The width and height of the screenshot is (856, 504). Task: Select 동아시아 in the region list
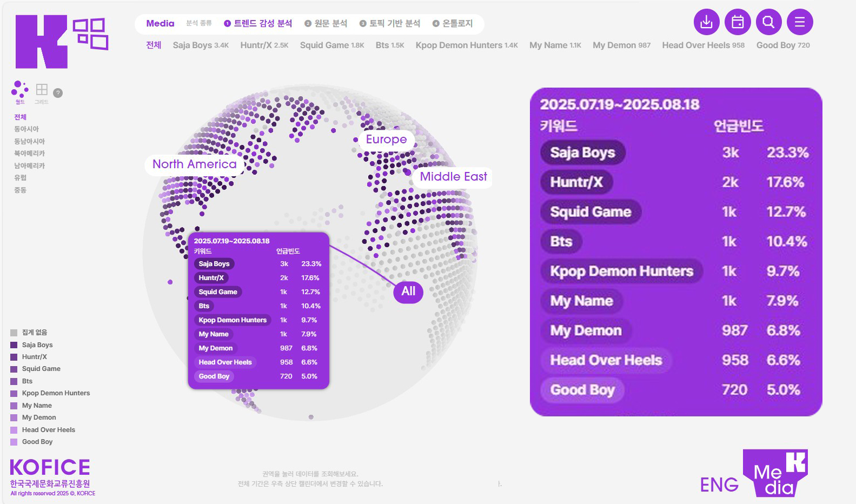coord(26,129)
